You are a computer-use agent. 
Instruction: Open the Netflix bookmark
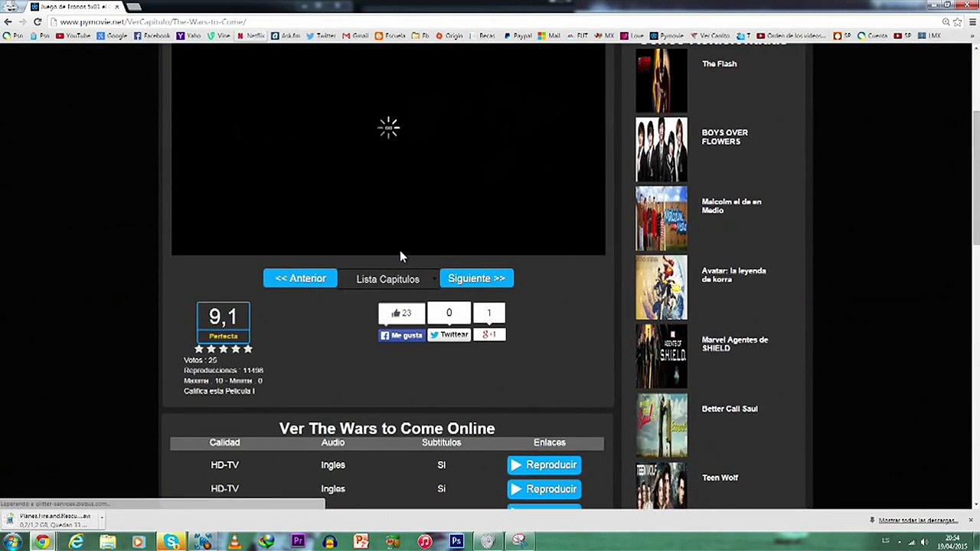pyautogui.click(x=251, y=36)
